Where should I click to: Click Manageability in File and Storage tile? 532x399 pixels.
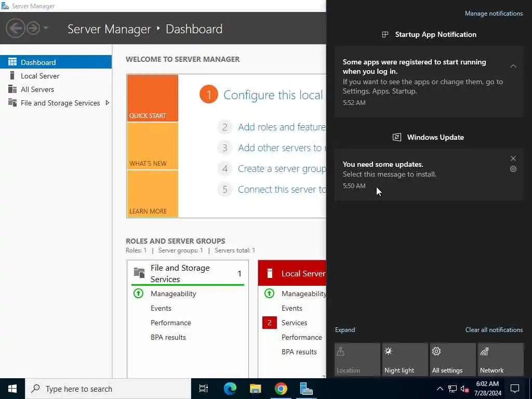click(173, 294)
